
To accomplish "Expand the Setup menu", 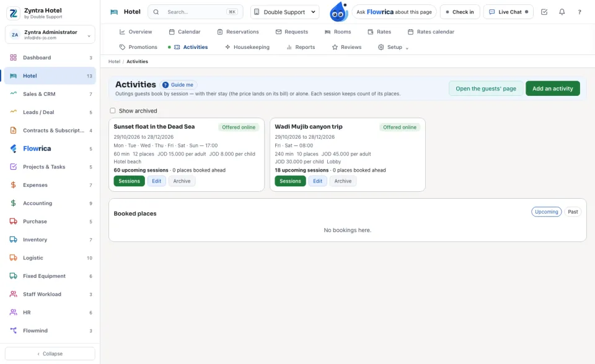I will pos(393,47).
